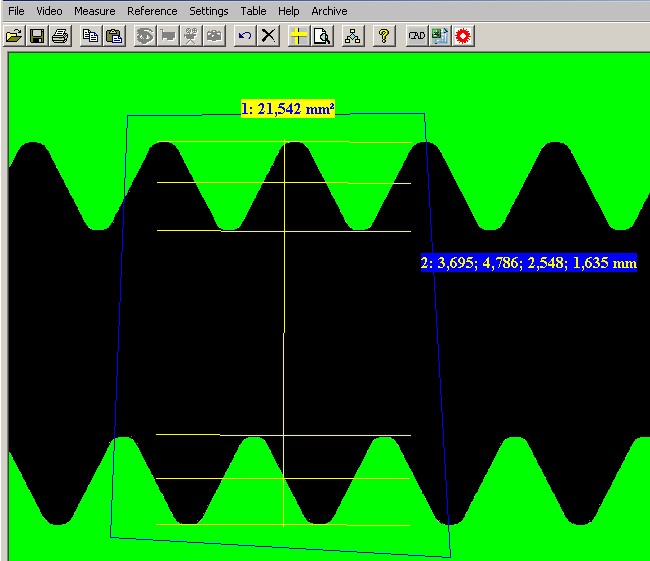Select the yellow crosshair tool
This screenshot has width=650, height=561.
298,36
